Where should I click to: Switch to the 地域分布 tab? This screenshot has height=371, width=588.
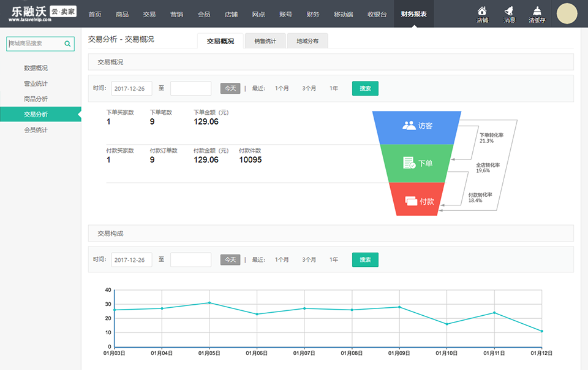(307, 41)
